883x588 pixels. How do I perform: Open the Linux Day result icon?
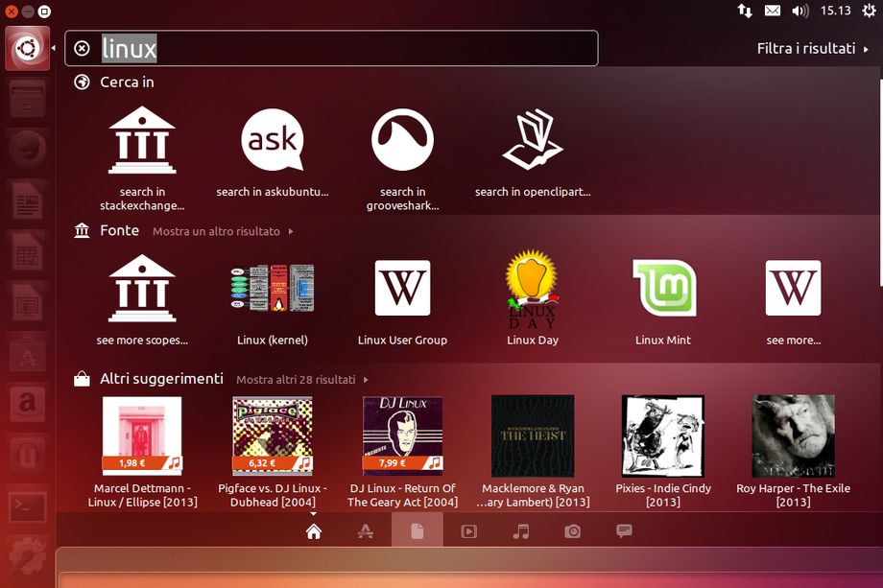tap(532, 289)
